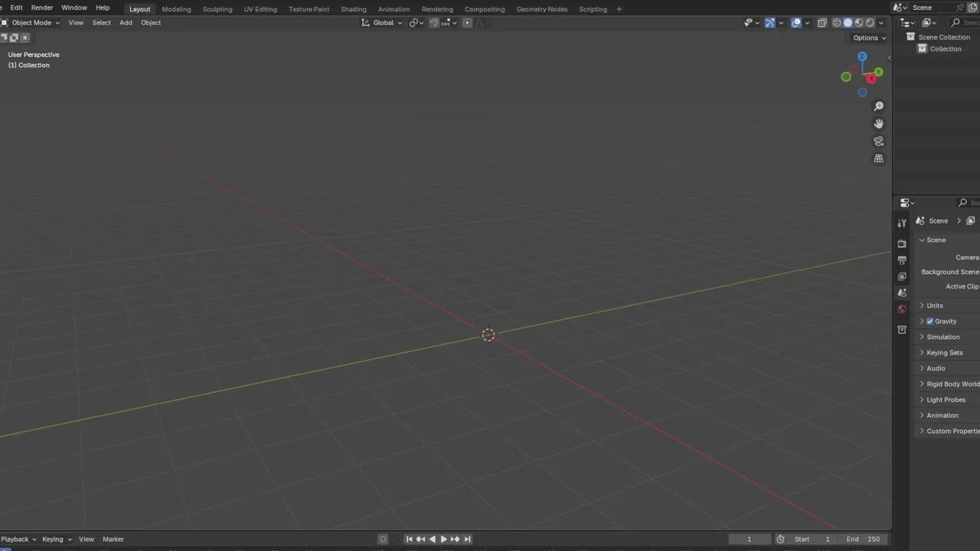Click the new view layer icon beside Scene
Screen dimensions: 980x551
click(974, 8)
